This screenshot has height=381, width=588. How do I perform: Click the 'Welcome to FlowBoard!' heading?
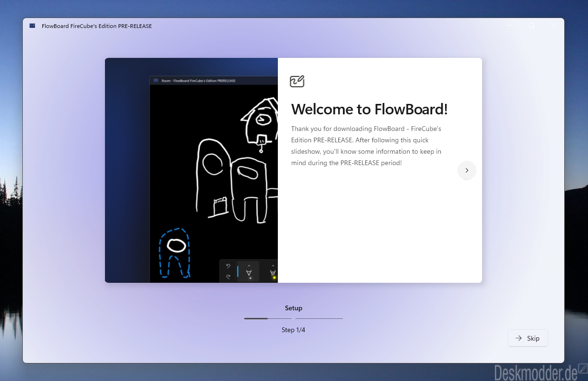370,109
